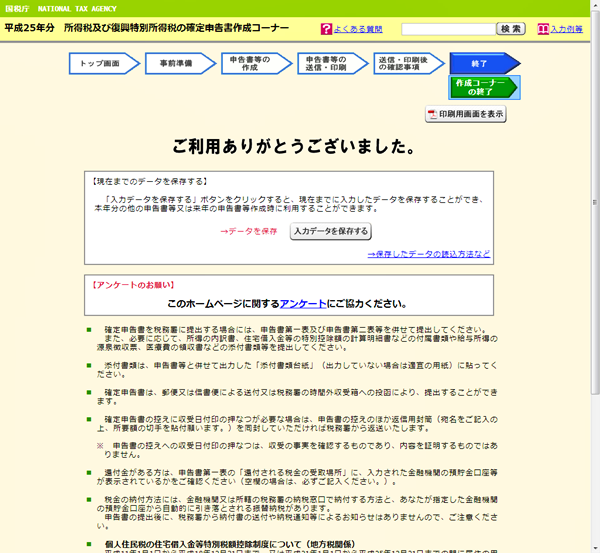Go to the トップ画面 step
The height and width of the screenshot is (553, 600).
tap(104, 64)
